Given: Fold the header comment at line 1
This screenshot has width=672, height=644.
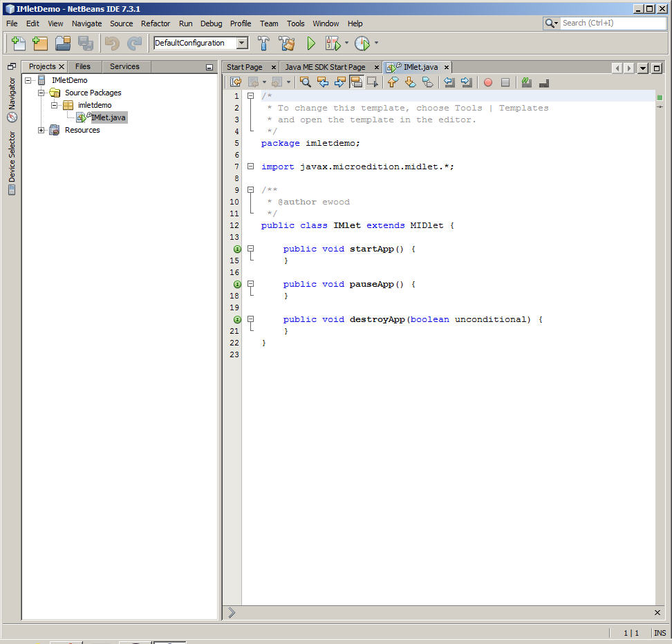Looking at the screenshot, I should [251, 96].
